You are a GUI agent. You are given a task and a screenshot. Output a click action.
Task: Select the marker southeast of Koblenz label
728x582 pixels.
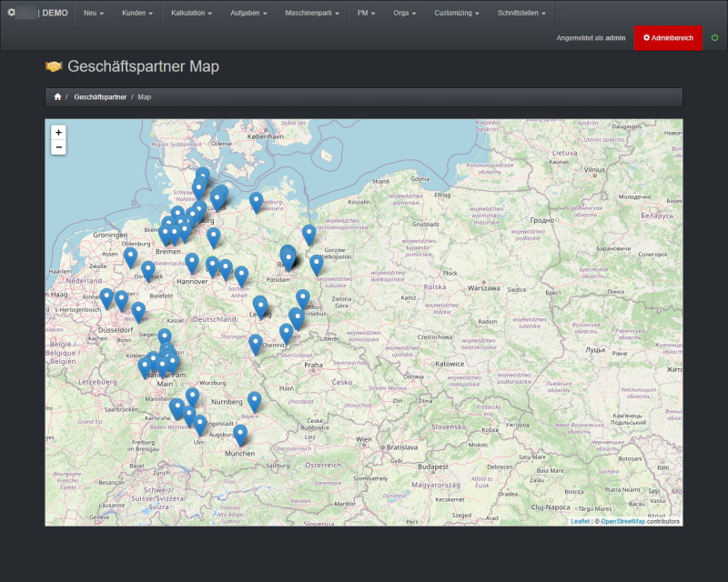145,368
